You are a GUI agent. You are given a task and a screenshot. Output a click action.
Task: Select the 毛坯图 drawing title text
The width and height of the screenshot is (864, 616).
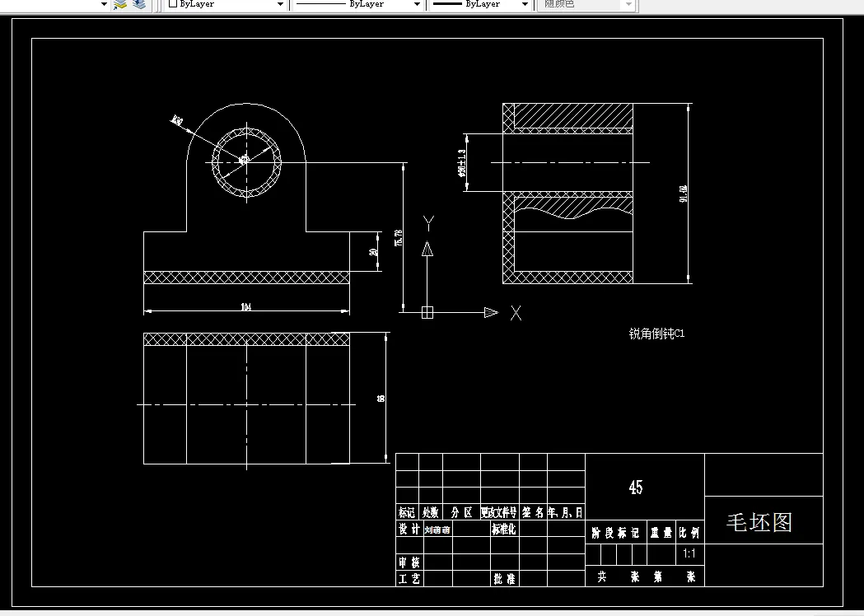pos(759,522)
